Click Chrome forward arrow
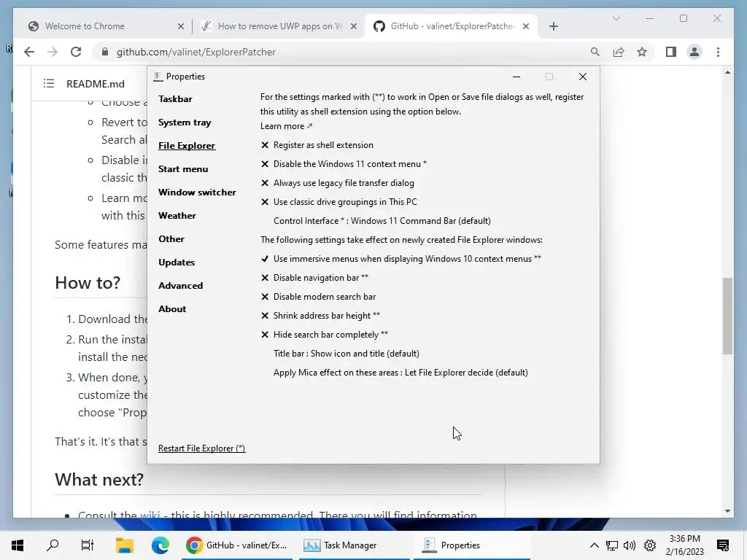Viewport: 747px width, 560px height. 53,52
